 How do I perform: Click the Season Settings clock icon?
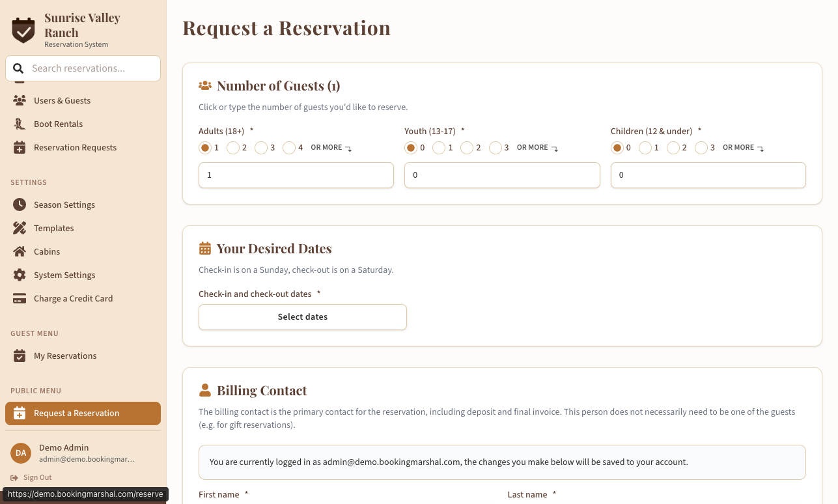[20, 204]
